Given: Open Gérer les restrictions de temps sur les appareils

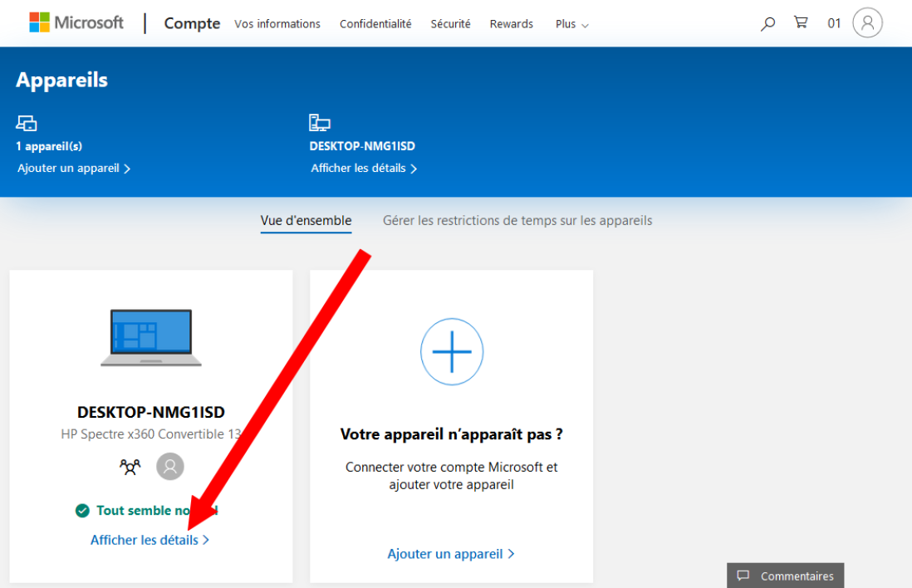Looking at the screenshot, I should pyautogui.click(x=517, y=220).
